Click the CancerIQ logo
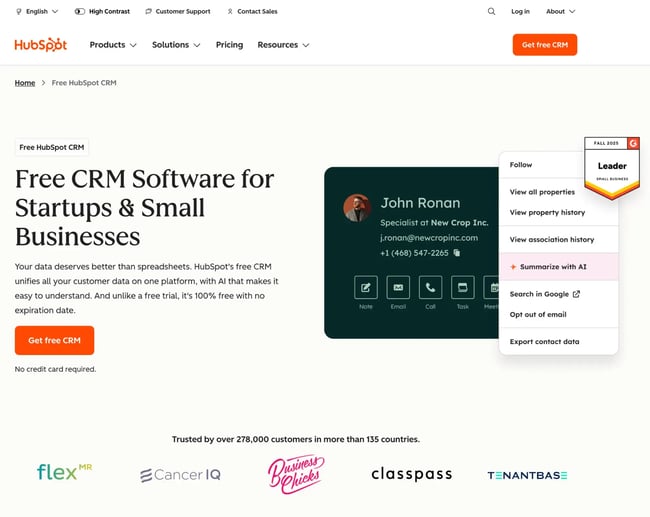This screenshot has height=517, width=650. 180,475
